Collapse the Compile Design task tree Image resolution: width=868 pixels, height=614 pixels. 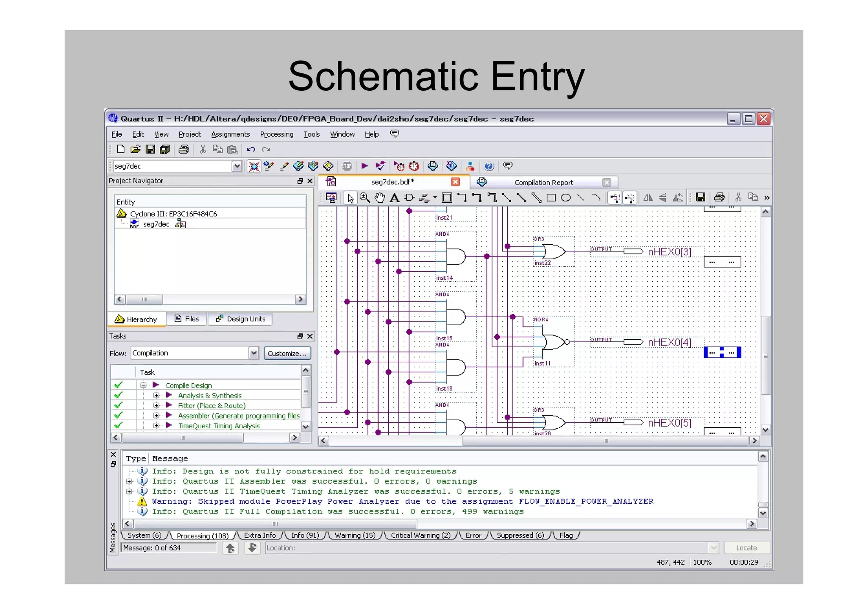(x=143, y=385)
